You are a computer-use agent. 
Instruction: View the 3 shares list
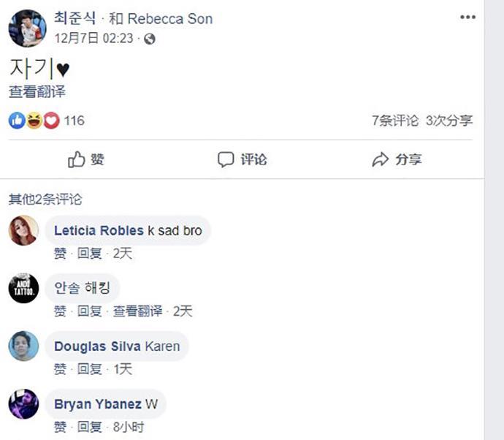[448, 121]
